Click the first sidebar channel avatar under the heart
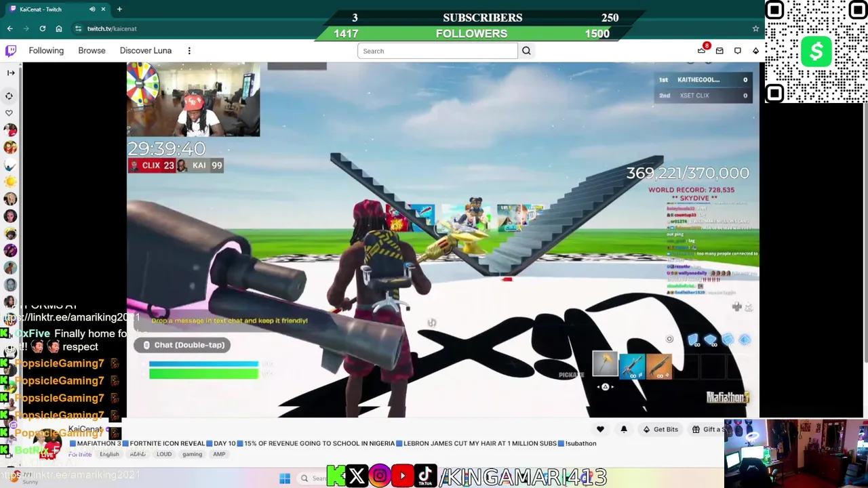The width and height of the screenshot is (868, 488). 10,130
